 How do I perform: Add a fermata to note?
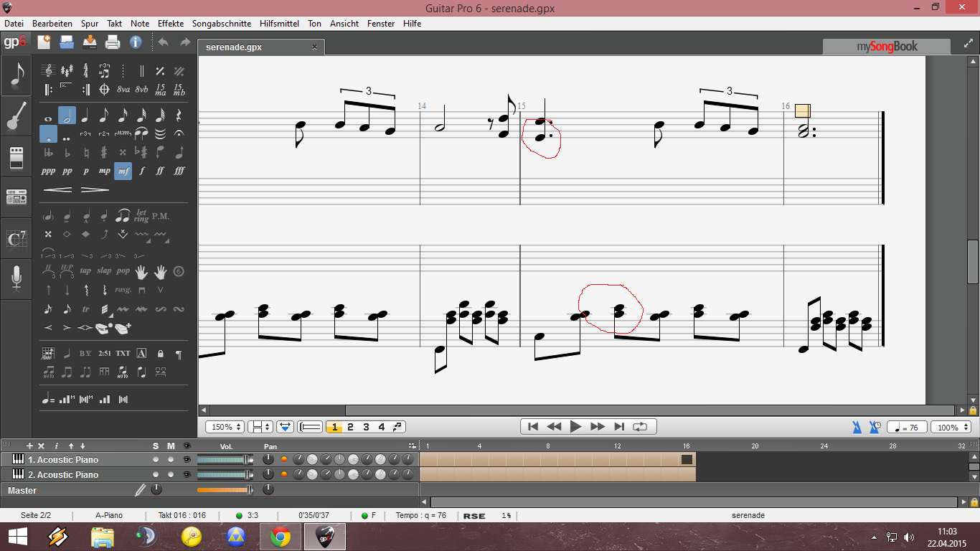(179, 133)
